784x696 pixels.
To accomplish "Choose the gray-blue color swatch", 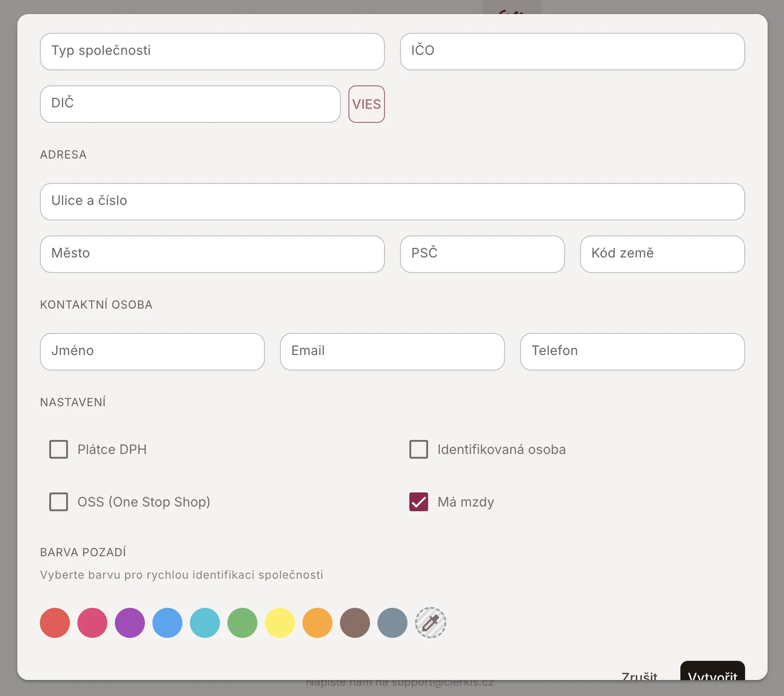I will pyautogui.click(x=392, y=623).
